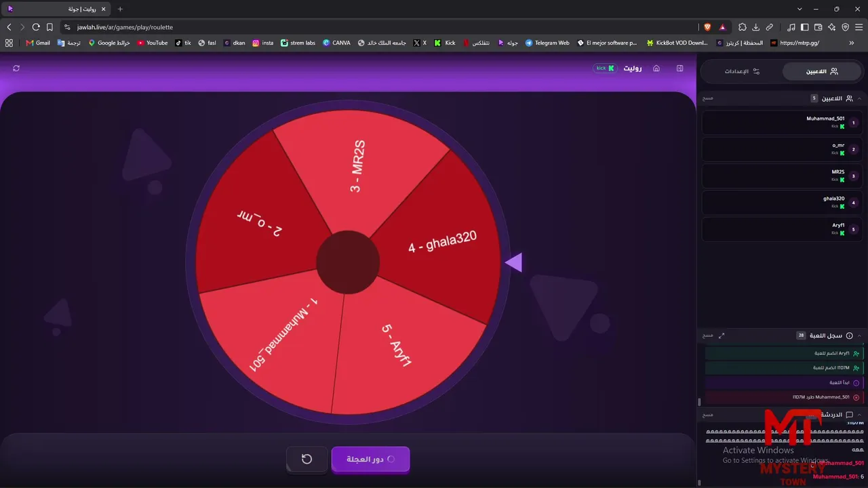868x488 pixels.
Task: Open the browser hamburger menu
Action: click(x=859, y=27)
